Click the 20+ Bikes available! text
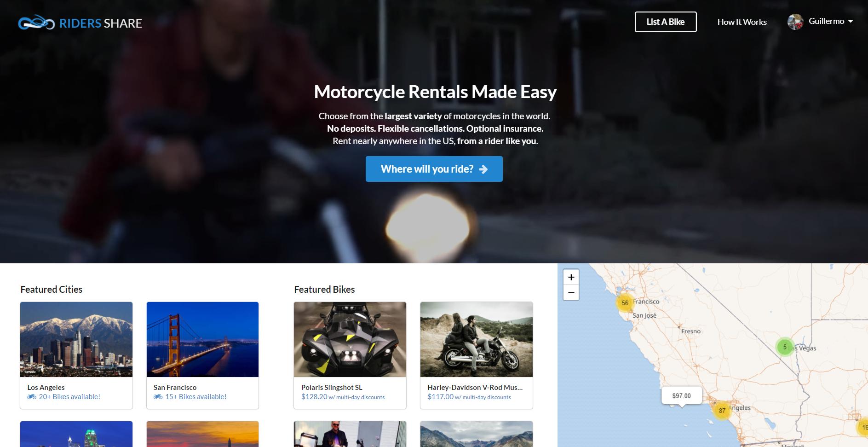The width and height of the screenshot is (868, 447). [69, 397]
